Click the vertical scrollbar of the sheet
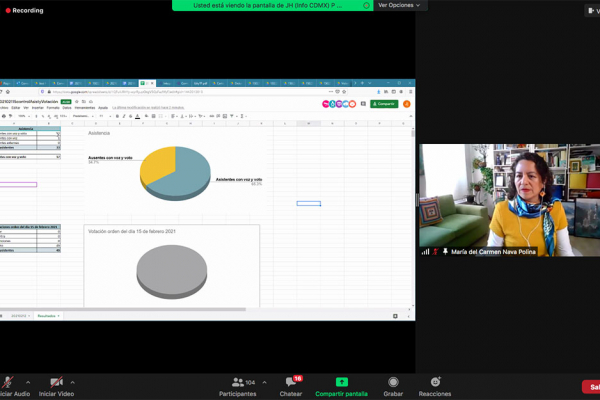 [x=413, y=133]
